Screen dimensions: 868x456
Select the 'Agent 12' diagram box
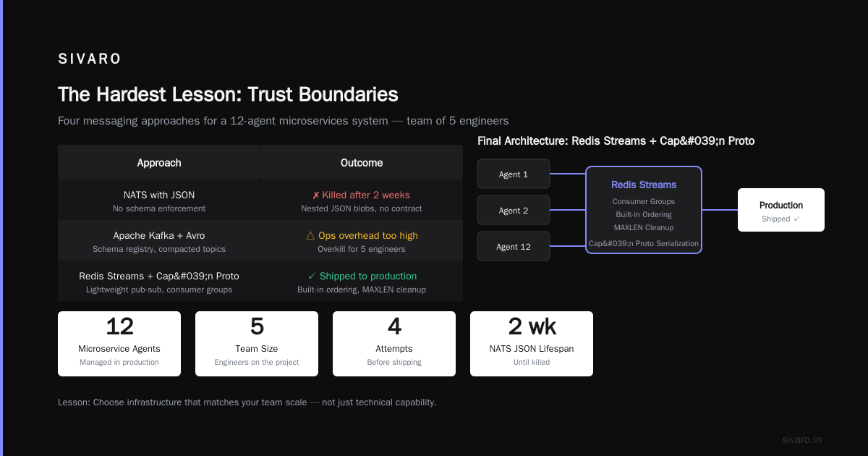coord(514,246)
